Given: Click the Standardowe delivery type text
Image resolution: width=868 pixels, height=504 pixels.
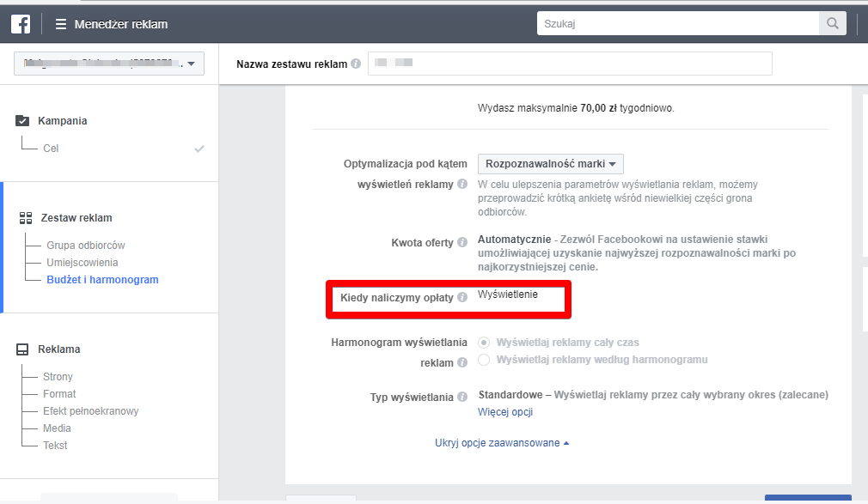Looking at the screenshot, I should tap(510, 394).
